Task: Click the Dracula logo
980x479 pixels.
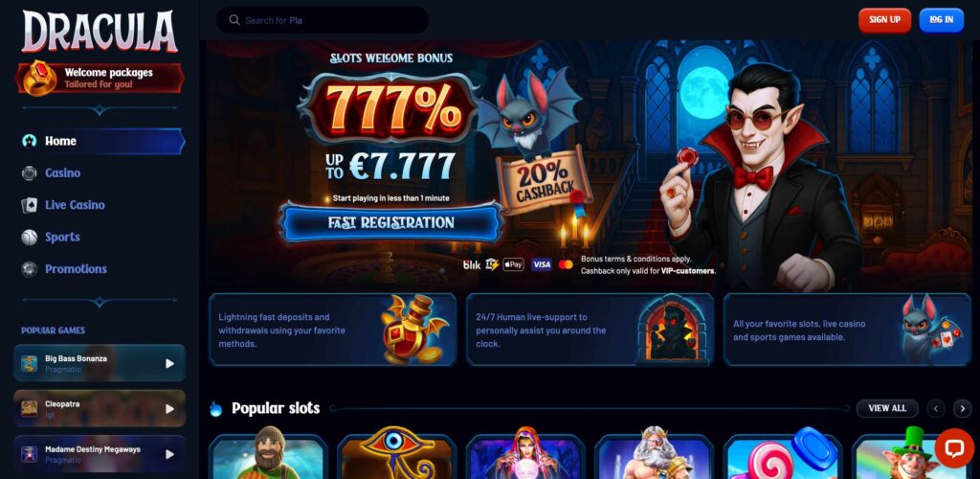Action: 100,31
